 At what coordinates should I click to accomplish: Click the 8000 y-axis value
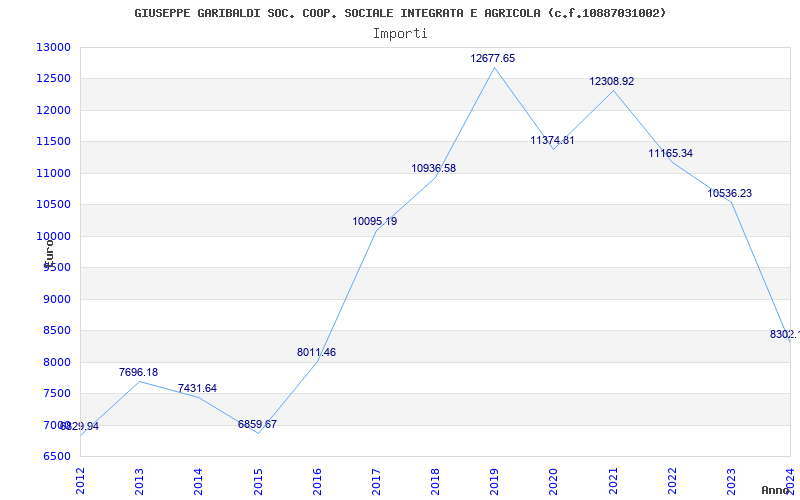pos(57,362)
